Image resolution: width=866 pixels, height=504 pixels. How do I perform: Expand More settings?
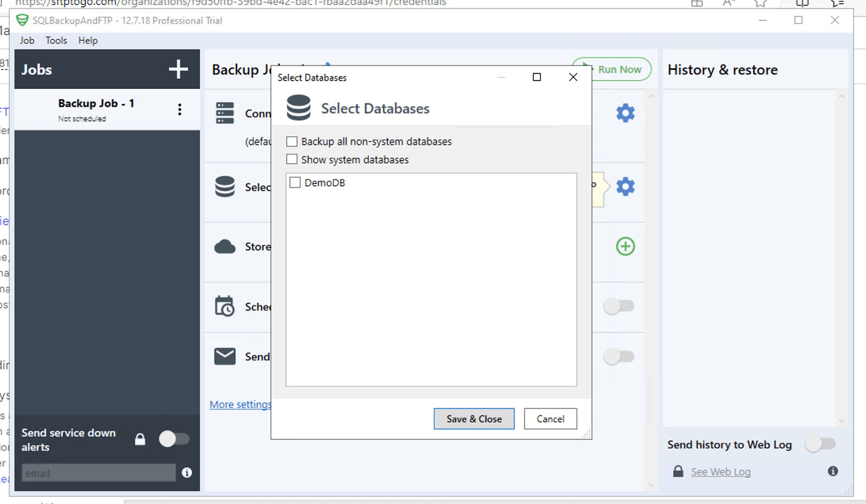[x=240, y=404]
